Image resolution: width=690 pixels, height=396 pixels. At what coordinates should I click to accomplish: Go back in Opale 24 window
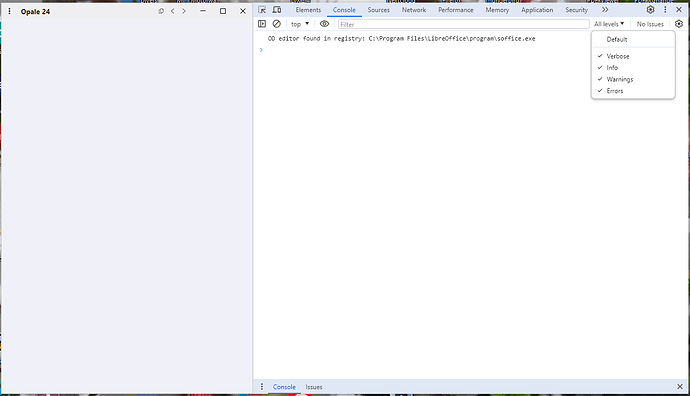click(x=172, y=11)
